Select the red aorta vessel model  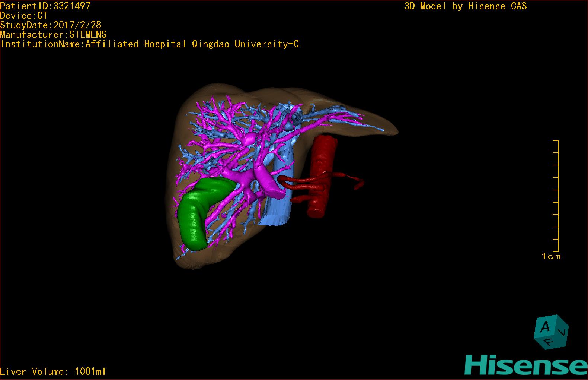click(x=322, y=177)
